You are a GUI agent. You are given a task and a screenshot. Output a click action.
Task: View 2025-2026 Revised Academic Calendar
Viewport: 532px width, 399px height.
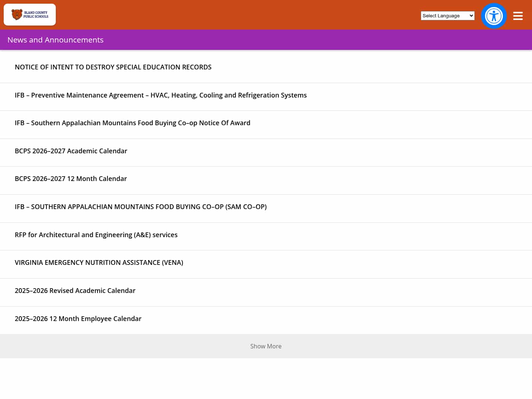75,290
